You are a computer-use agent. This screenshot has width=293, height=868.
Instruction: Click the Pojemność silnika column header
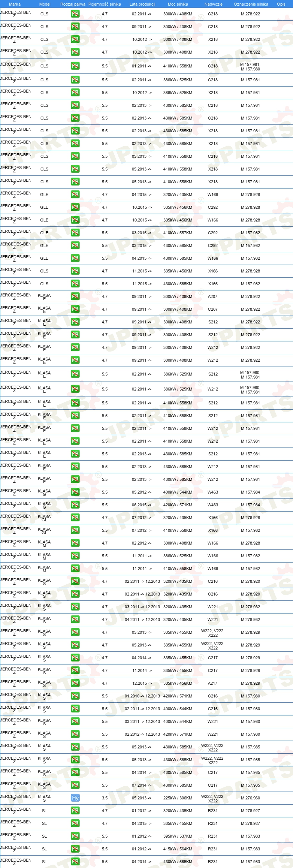pyautogui.click(x=105, y=4)
